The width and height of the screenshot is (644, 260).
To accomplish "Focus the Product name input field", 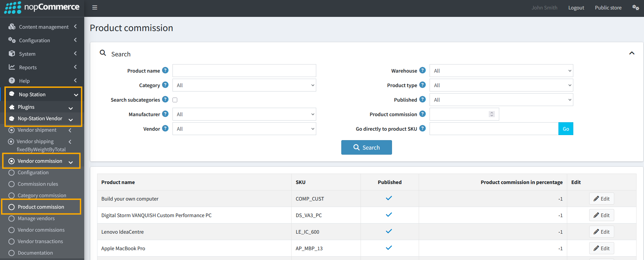I will coord(244,71).
